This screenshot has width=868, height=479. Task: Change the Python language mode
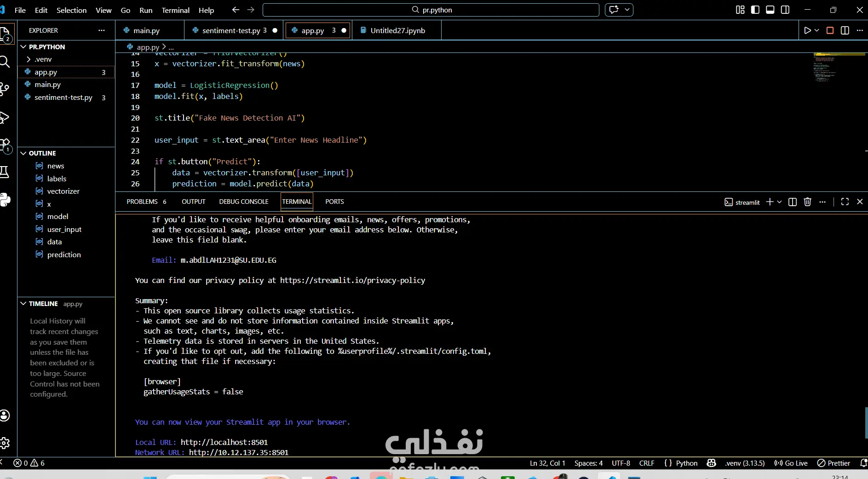(686, 463)
